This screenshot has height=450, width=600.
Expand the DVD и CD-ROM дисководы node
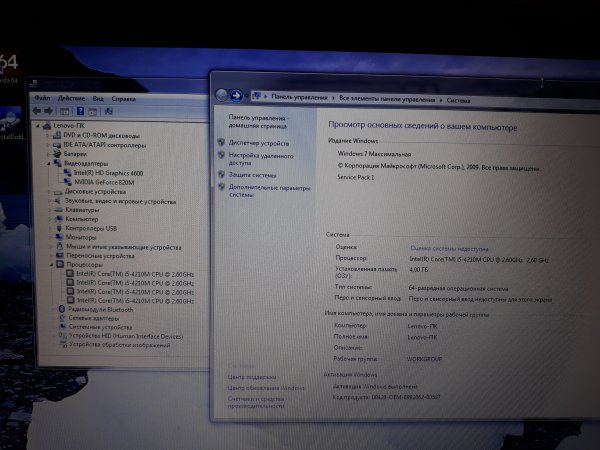pyautogui.click(x=49, y=135)
